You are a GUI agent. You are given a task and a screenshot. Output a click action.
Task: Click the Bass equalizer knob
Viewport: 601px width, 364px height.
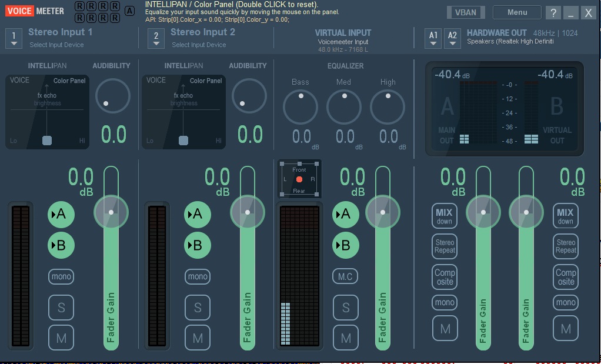300,107
